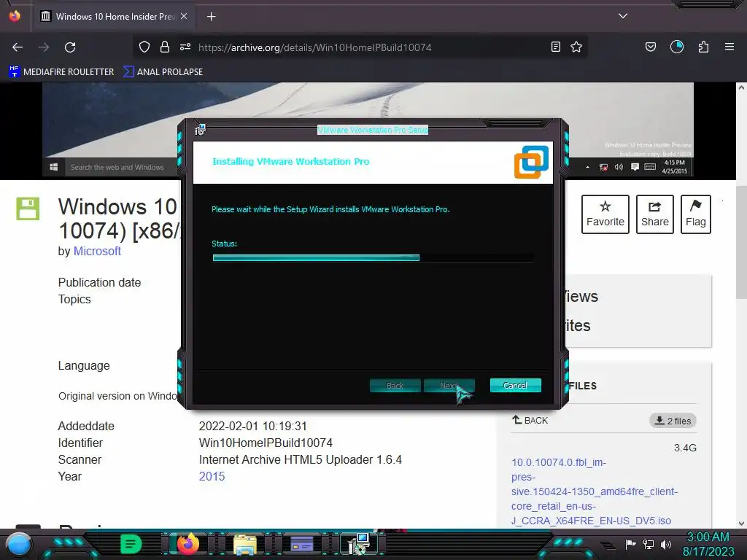
Task: Open the Firefox hamburger menu
Action: pyautogui.click(x=729, y=47)
